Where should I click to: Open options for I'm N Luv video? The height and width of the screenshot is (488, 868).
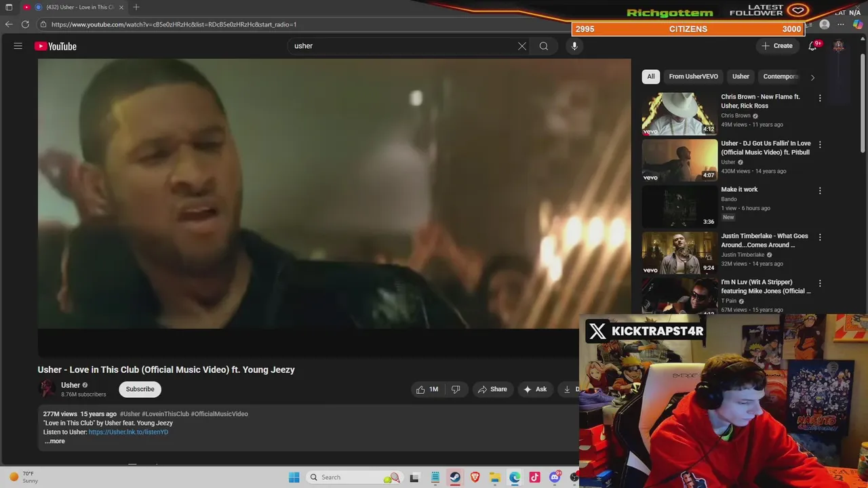[820, 283]
